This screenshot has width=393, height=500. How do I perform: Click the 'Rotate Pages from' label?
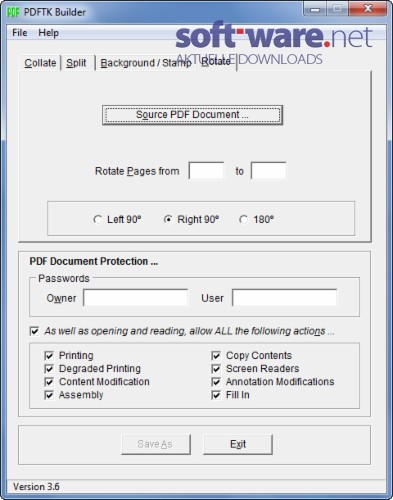pos(137,171)
